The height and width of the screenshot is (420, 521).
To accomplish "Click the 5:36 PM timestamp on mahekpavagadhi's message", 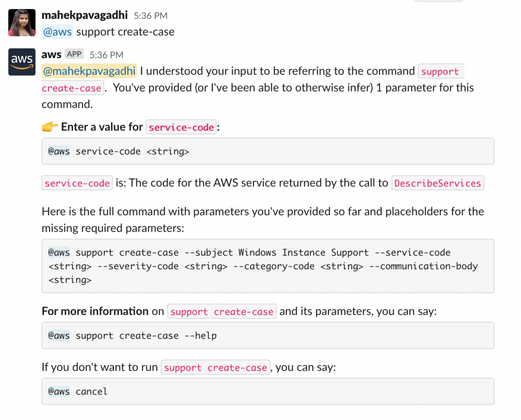I will (x=152, y=15).
